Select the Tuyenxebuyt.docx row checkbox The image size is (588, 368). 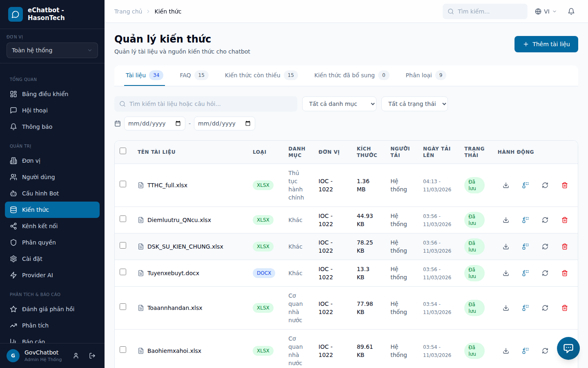coord(123,272)
